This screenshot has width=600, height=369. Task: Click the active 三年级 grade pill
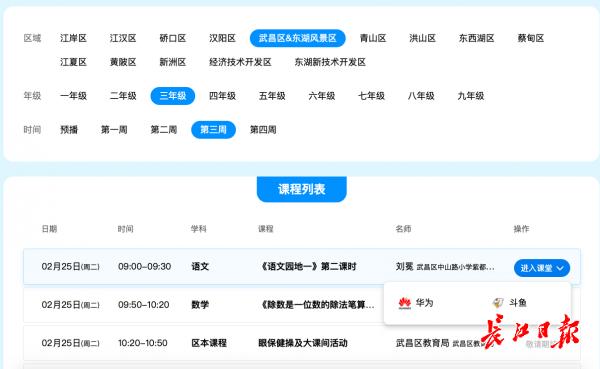coord(173,96)
